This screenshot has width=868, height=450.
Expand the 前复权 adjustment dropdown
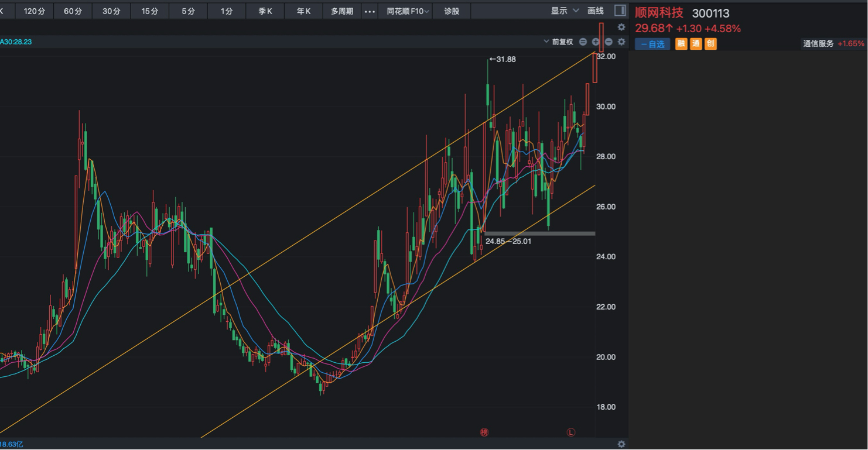click(559, 42)
